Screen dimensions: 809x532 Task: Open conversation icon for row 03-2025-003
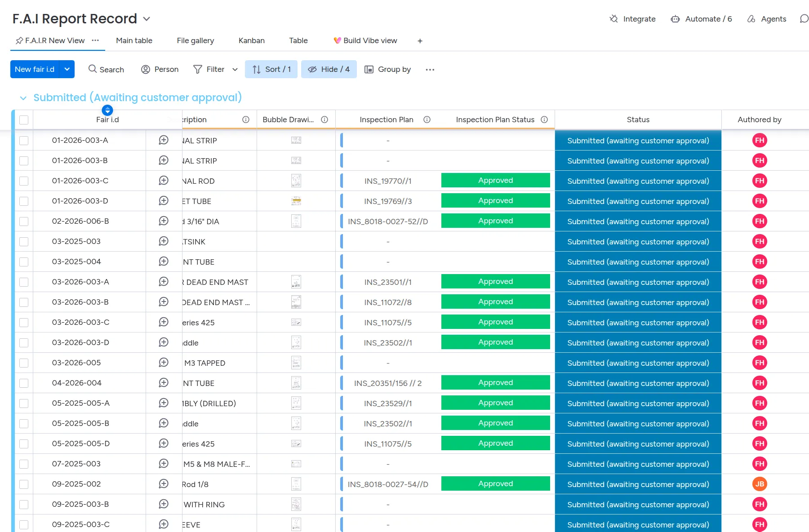click(x=164, y=241)
